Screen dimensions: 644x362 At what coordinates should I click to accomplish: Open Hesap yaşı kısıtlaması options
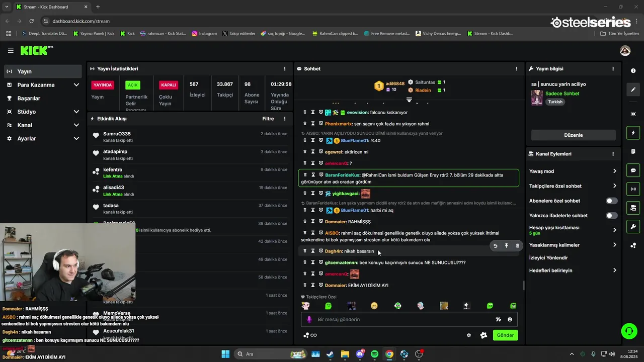point(573,230)
